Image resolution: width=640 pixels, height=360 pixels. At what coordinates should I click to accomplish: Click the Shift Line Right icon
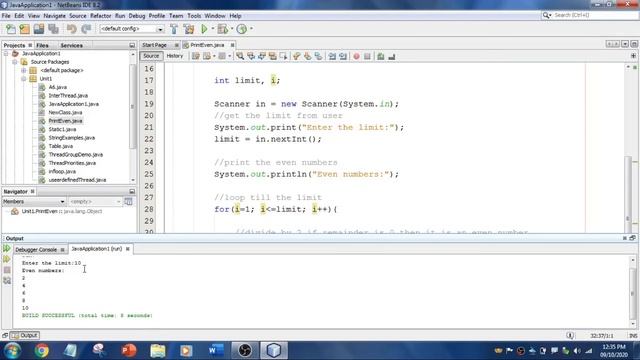343,56
